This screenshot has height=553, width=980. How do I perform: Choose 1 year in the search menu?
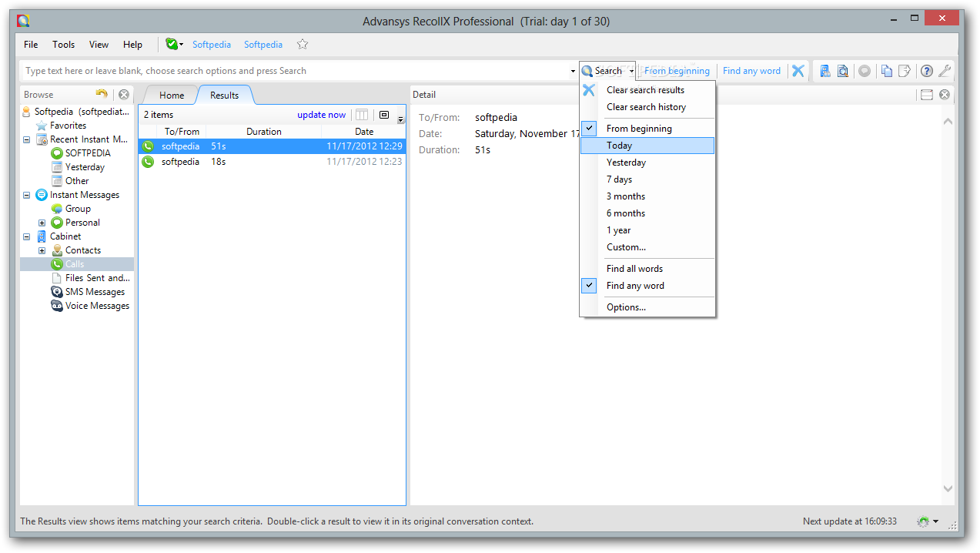click(647, 230)
